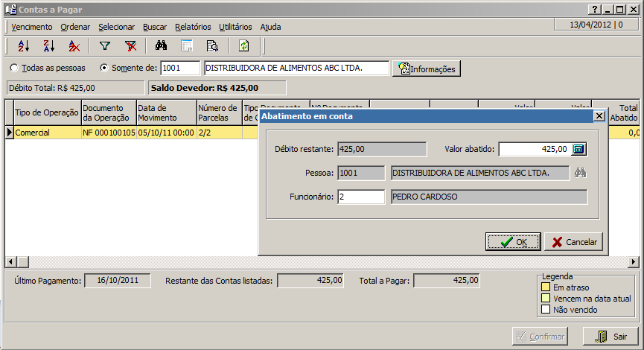Select the 'Todas as pessoas' option

(14, 69)
